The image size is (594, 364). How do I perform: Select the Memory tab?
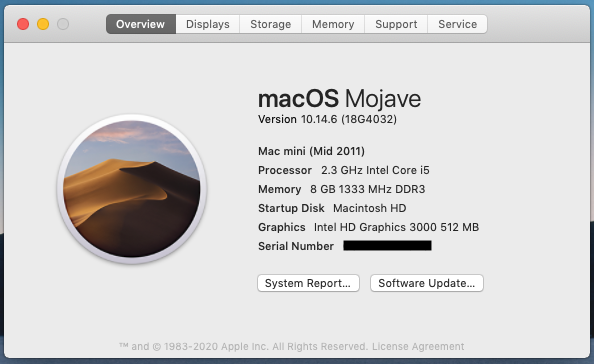(333, 24)
